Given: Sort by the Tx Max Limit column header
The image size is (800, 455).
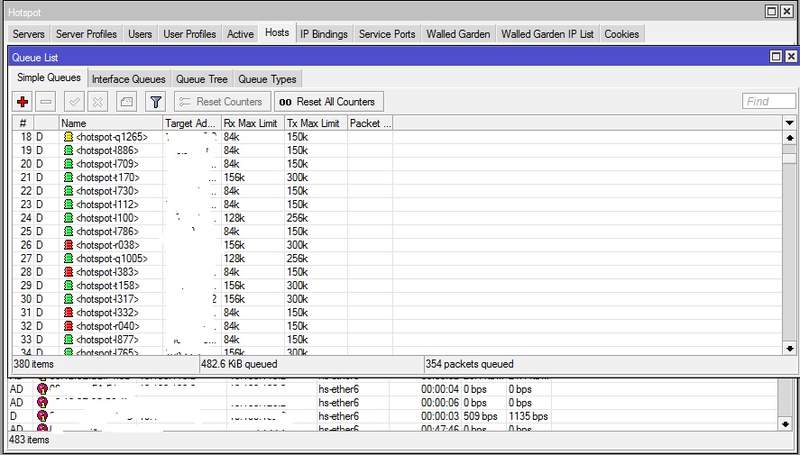Looking at the screenshot, I should (316, 123).
